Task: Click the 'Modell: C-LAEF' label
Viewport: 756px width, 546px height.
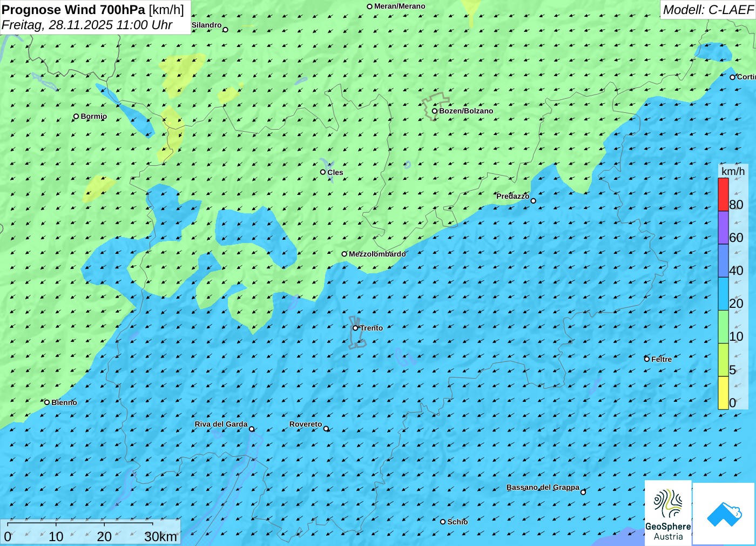Action: pos(708,10)
